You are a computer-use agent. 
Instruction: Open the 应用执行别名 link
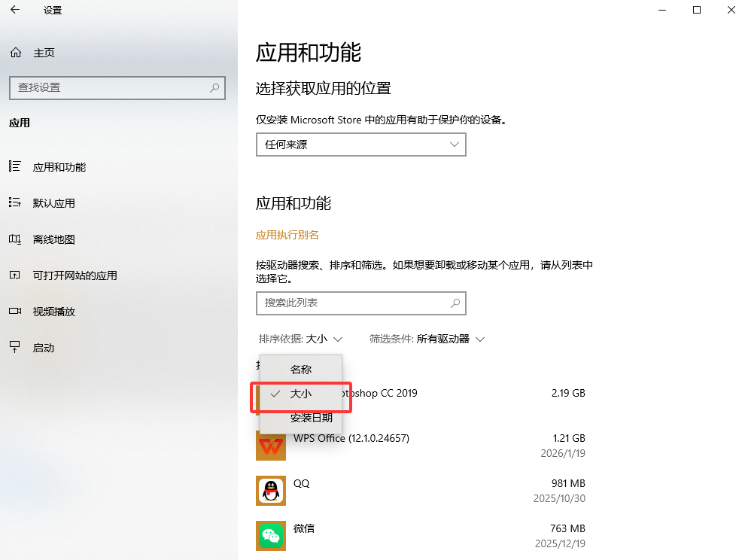286,234
